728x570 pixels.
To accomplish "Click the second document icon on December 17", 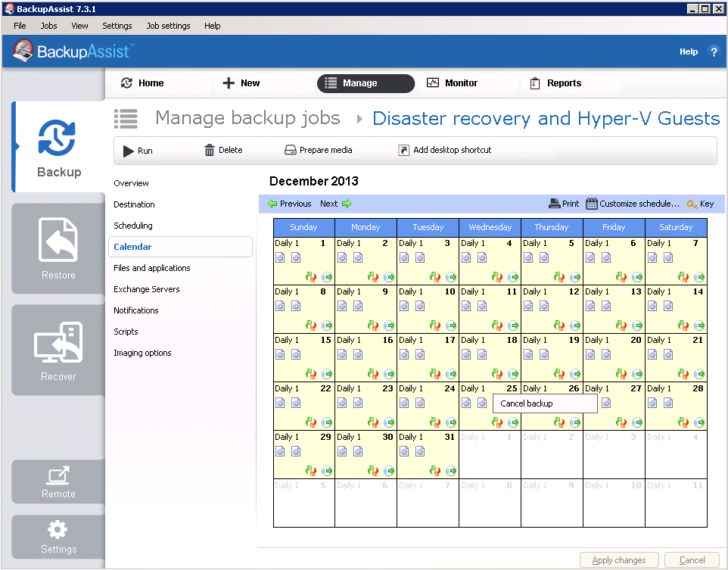I will (x=420, y=354).
